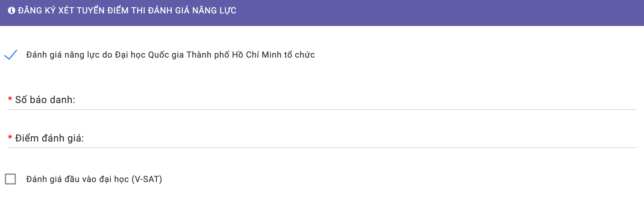Click the info icon in the purple header

tap(12, 11)
